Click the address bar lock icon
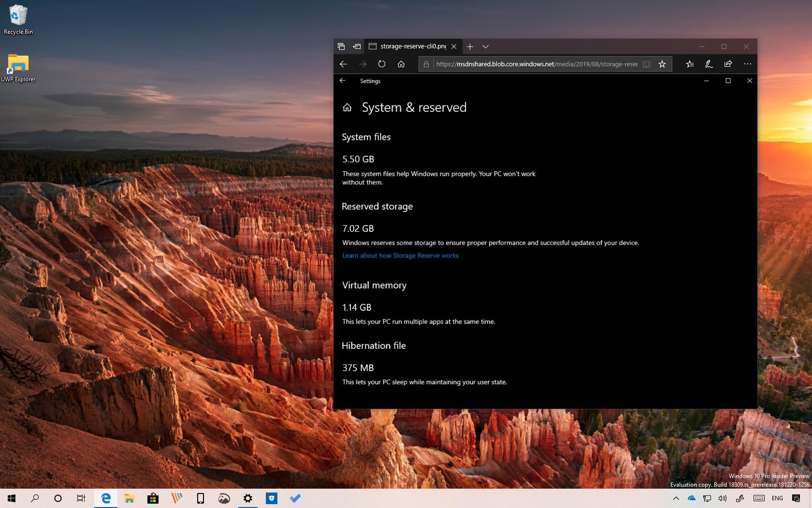 pos(426,64)
